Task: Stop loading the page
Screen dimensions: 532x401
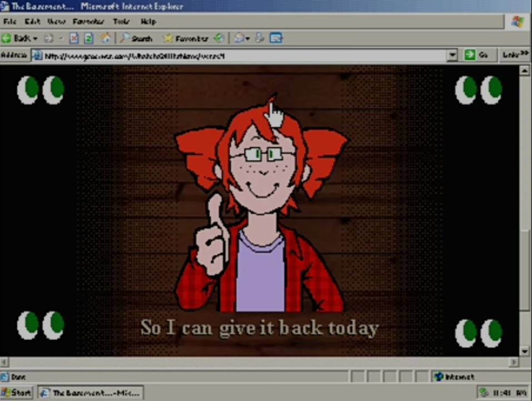Action: [74, 38]
